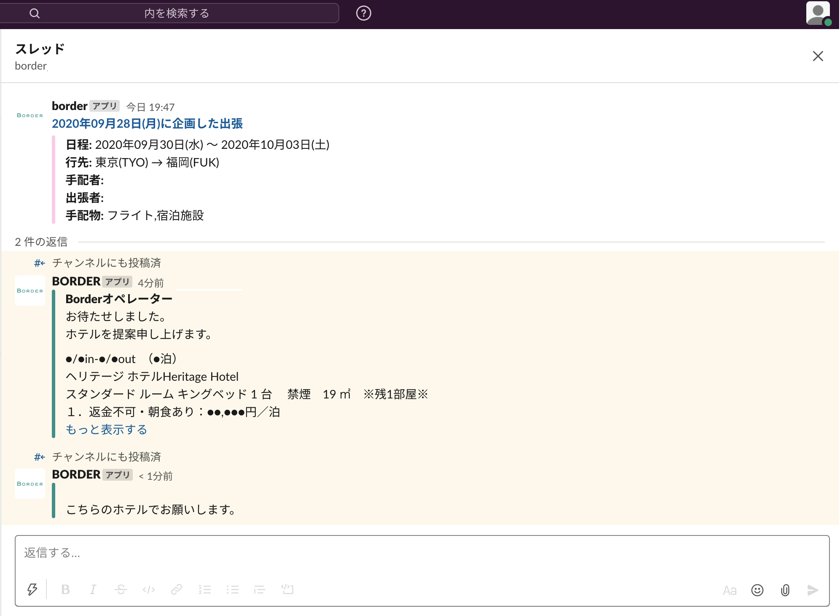Open the user profile avatar
Screen dimensions: 840x616
(x=818, y=13)
